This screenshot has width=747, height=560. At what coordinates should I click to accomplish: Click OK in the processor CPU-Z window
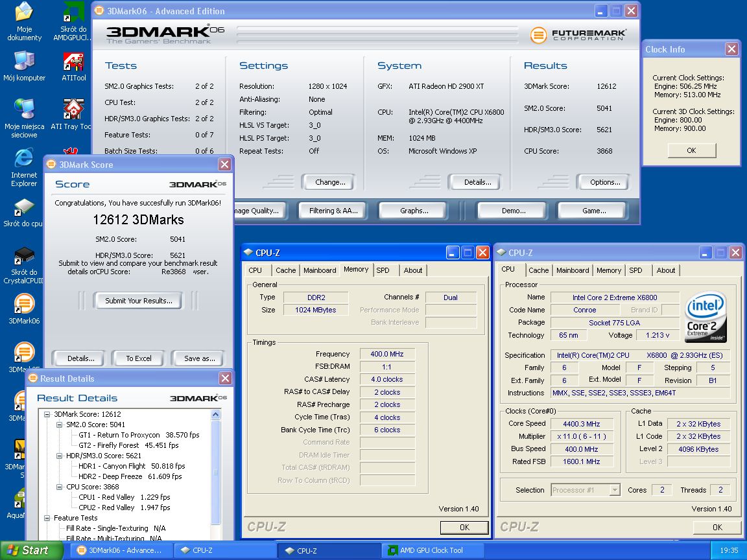pos(717,527)
